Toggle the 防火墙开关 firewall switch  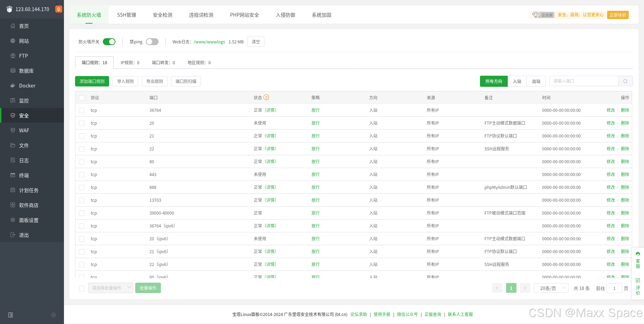coord(109,42)
